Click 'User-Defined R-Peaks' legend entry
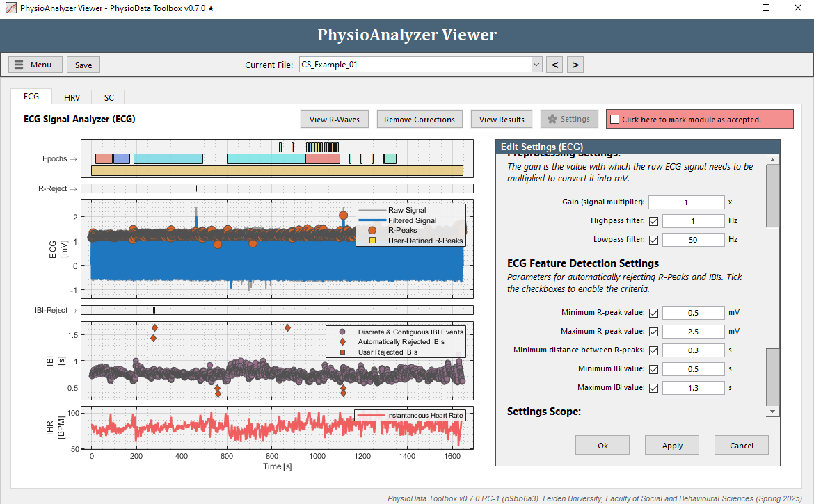The image size is (814, 504). coord(425,241)
